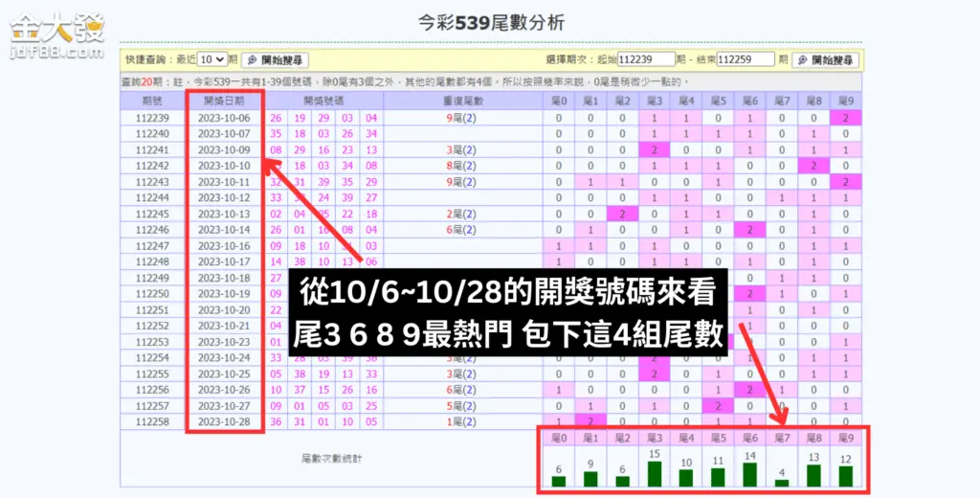Select period number 112258
Screen dimensions: 980x498
pos(152,421)
